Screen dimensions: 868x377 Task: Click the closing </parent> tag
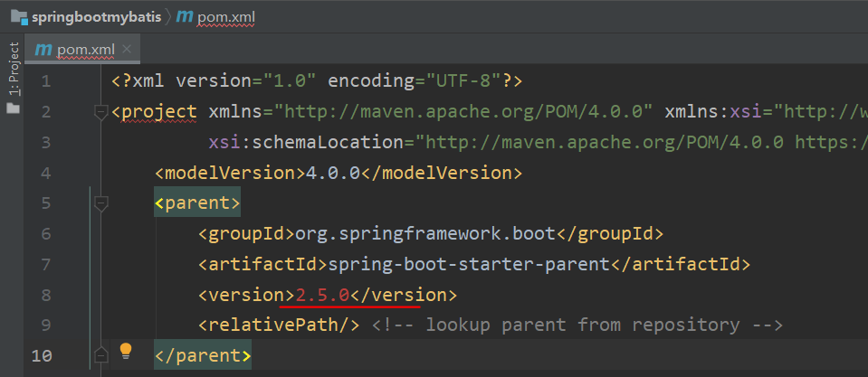(x=203, y=355)
